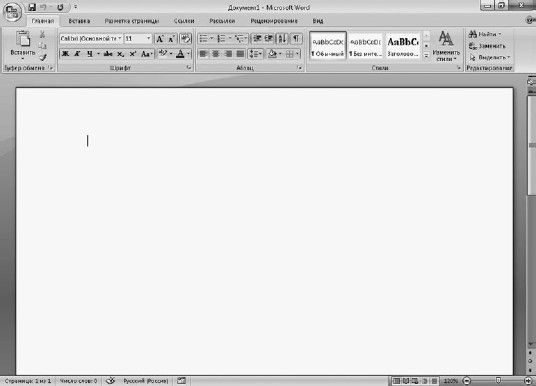Pick the text highlight color button
The image size is (536, 386).
click(x=163, y=54)
